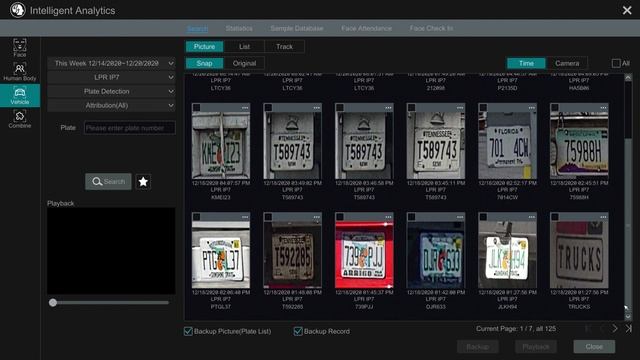Click the Backup button

[478, 347]
